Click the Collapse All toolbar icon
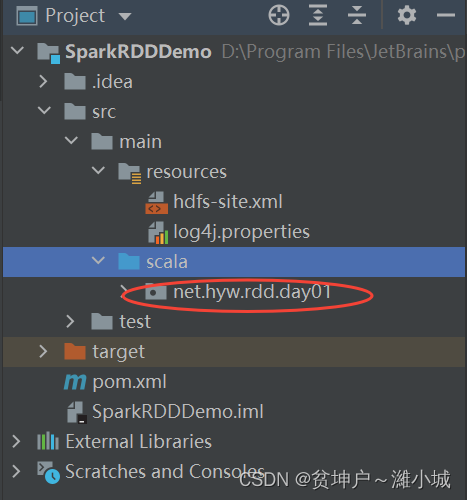 point(357,15)
